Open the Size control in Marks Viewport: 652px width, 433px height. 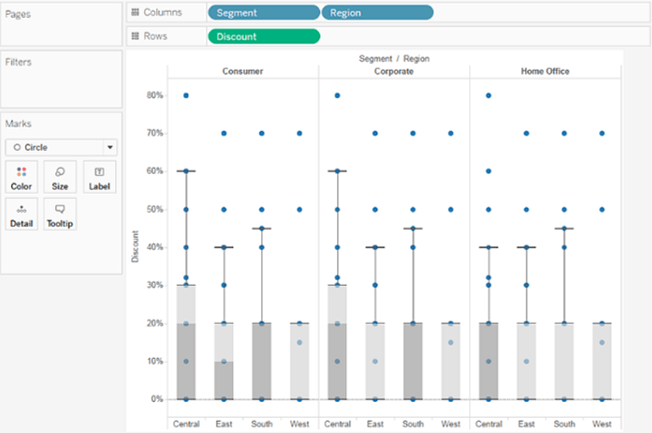tap(60, 177)
